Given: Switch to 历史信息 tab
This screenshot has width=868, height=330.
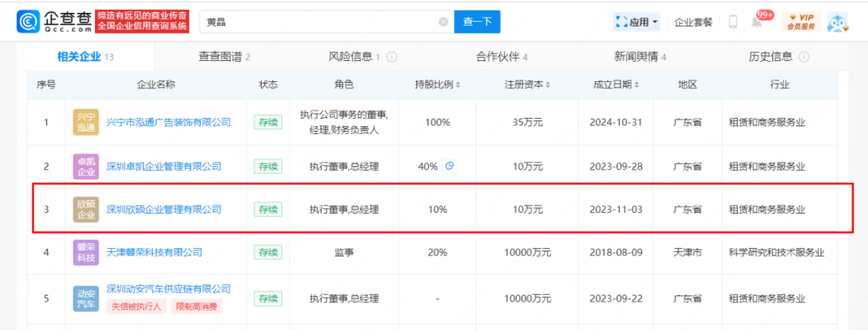Looking at the screenshot, I should (x=770, y=56).
